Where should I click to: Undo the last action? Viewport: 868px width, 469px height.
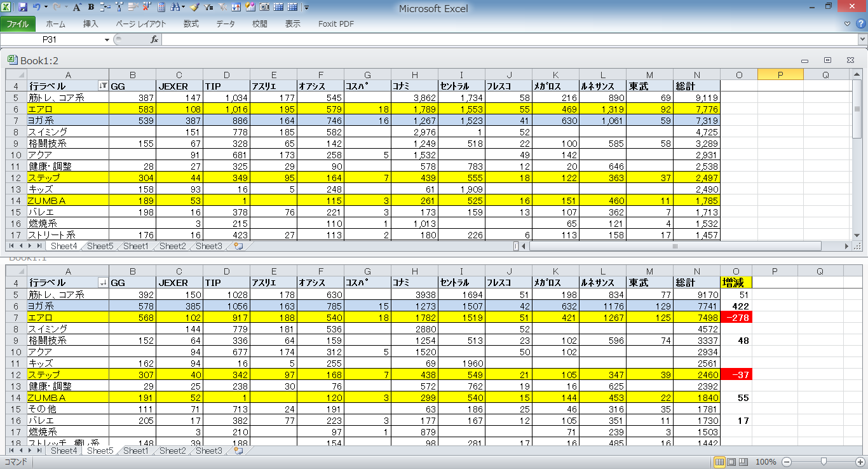tap(37, 8)
